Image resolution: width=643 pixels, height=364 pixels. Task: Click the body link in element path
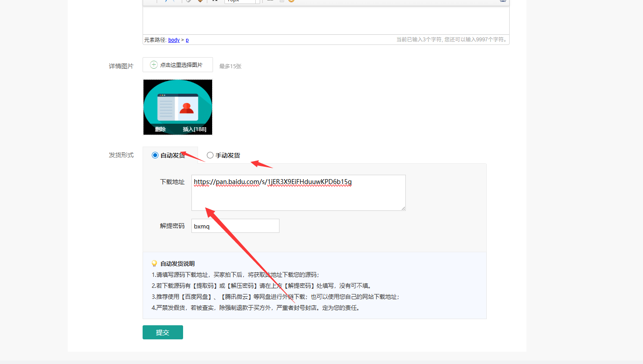pyautogui.click(x=174, y=40)
